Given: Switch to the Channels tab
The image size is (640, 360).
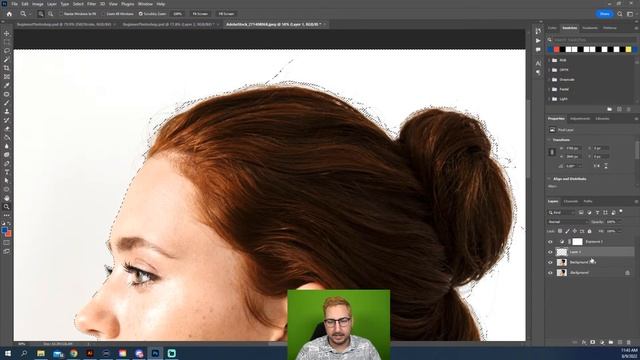Looking at the screenshot, I should click(571, 201).
